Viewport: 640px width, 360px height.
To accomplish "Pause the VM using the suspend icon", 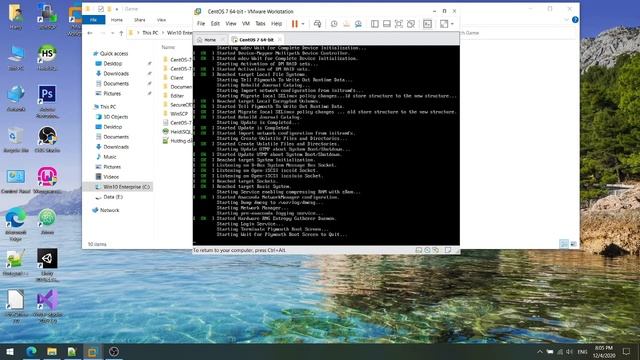I will tap(294, 24).
